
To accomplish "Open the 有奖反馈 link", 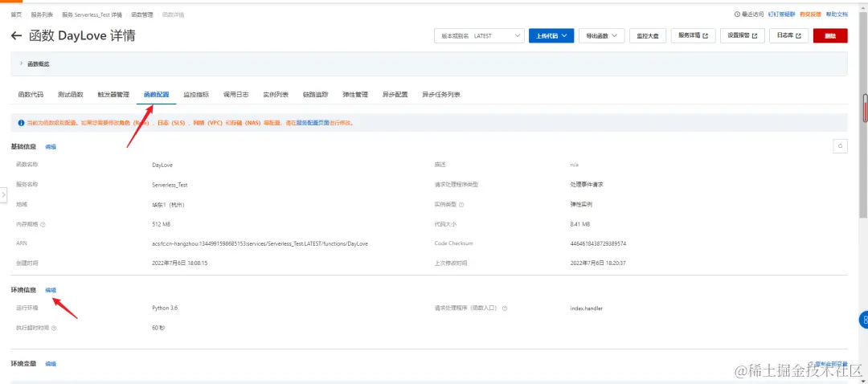I will point(810,14).
